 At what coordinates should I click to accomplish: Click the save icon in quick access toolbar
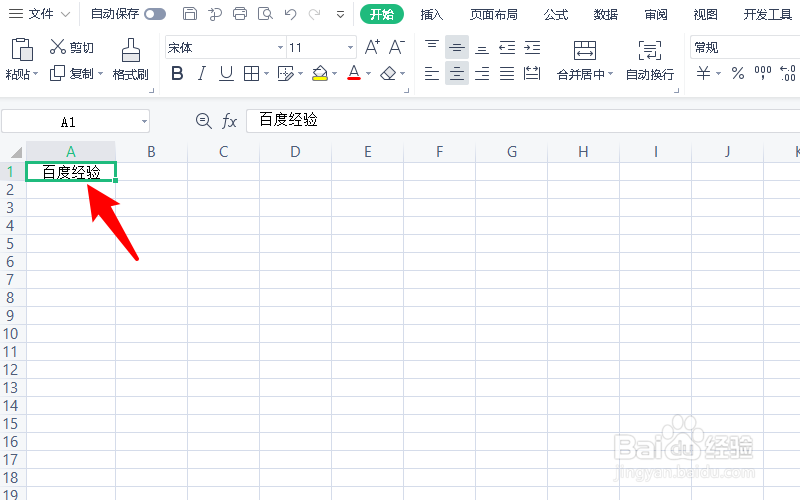190,14
